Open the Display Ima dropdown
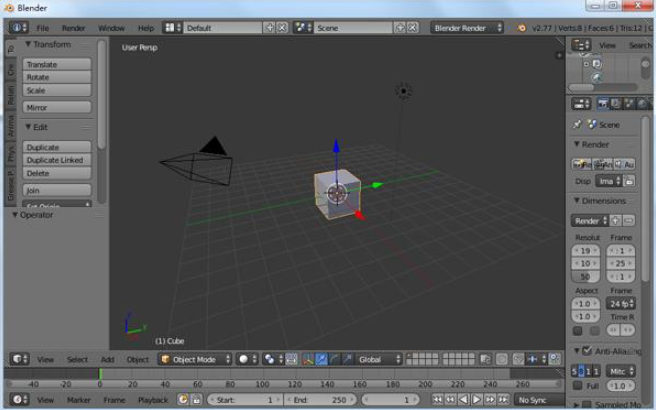The height and width of the screenshot is (410, 656). 609,181
